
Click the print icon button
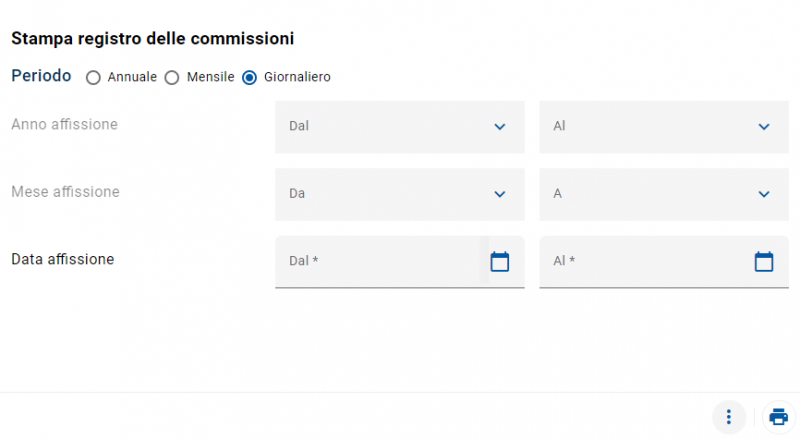tap(779, 417)
